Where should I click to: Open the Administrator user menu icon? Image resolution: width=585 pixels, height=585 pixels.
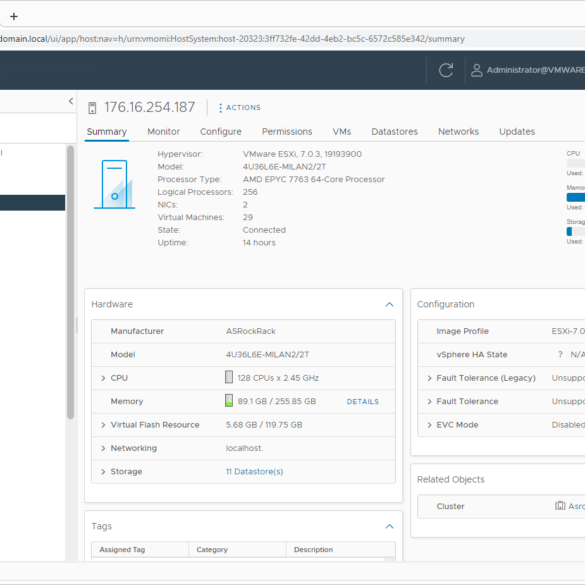click(x=476, y=70)
